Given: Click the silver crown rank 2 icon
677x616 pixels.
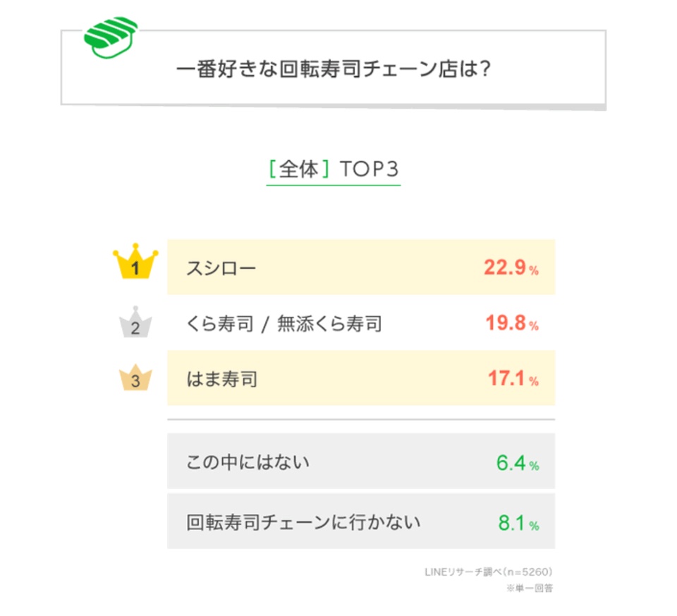Looking at the screenshot, I should click(x=135, y=322).
